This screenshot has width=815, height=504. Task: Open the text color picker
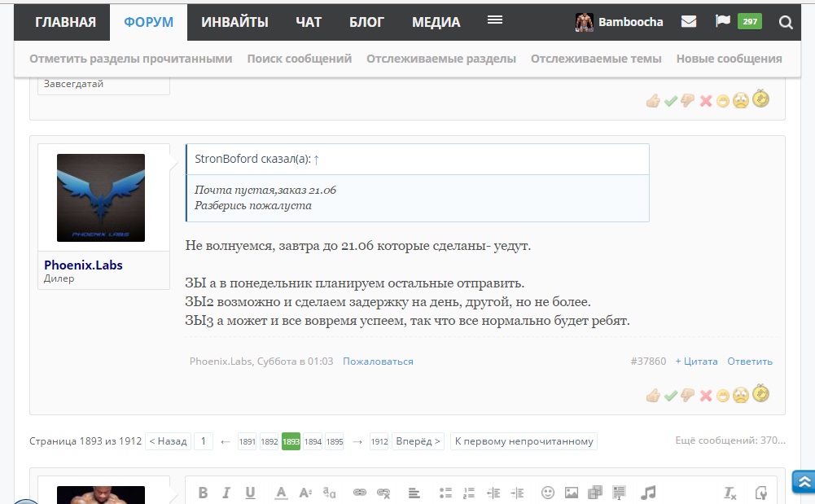[281, 493]
